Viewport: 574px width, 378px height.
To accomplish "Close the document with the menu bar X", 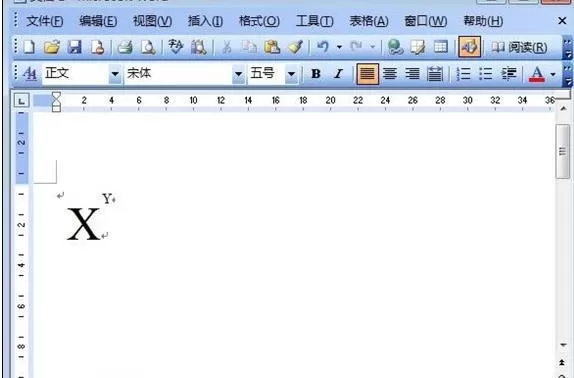I will click(x=562, y=21).
